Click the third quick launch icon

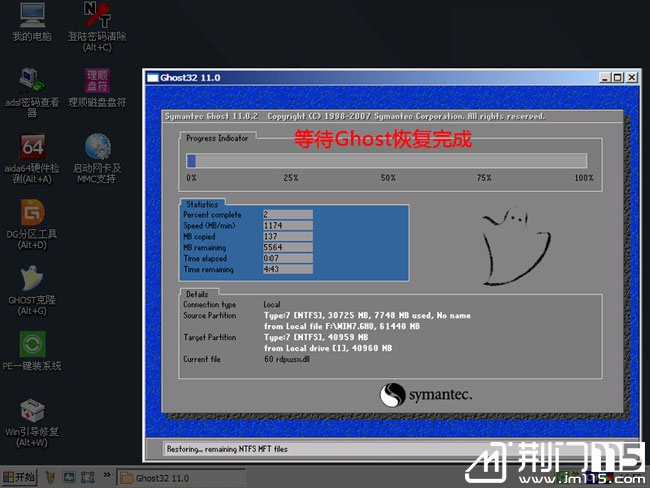click(x=87, y=478)
